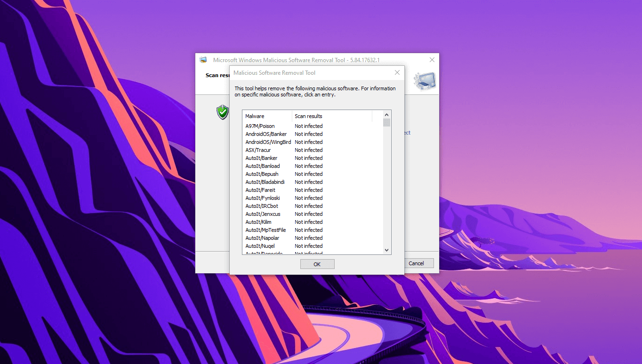Click Not infected result for AutoIt/Nuqel
This screenshot has width=642, height=364.
tap(309, 246)
